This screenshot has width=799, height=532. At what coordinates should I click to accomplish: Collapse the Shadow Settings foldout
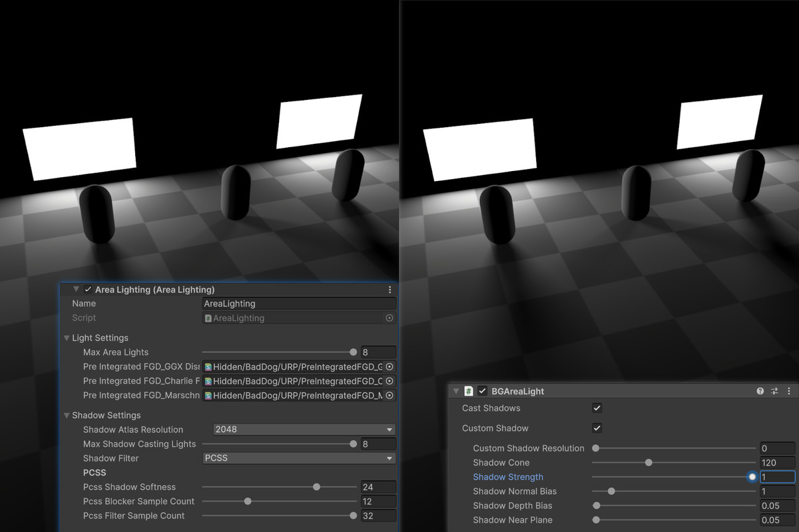67,415
